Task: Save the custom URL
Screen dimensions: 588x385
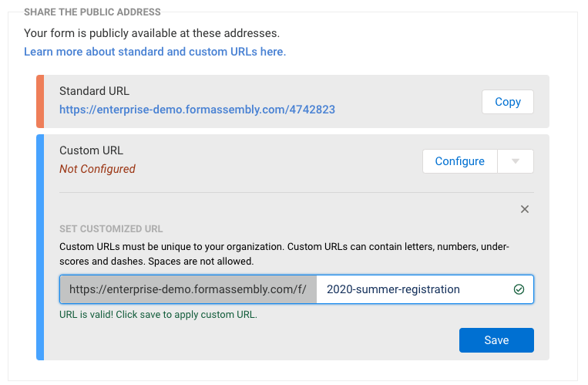Action: tap(496, 340)
